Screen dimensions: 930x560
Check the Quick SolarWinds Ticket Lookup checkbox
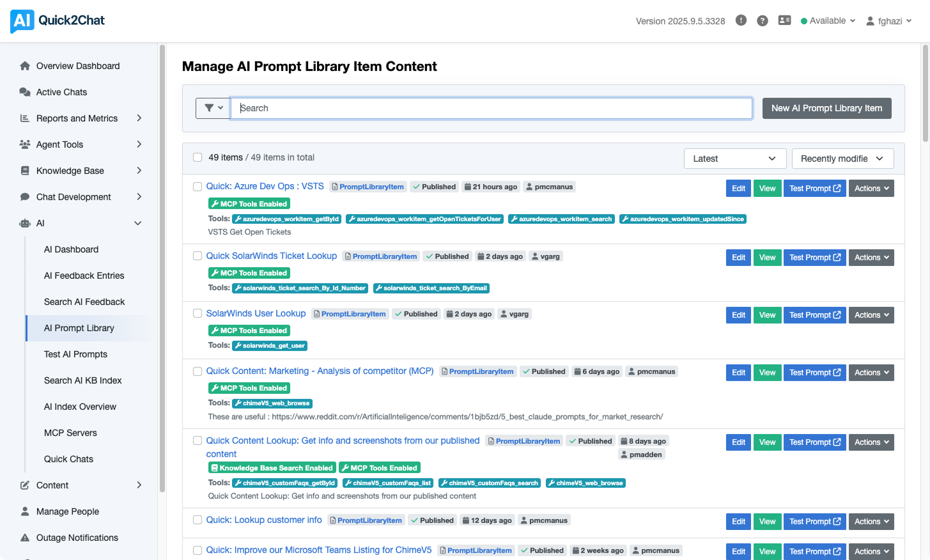pos(198,256)
